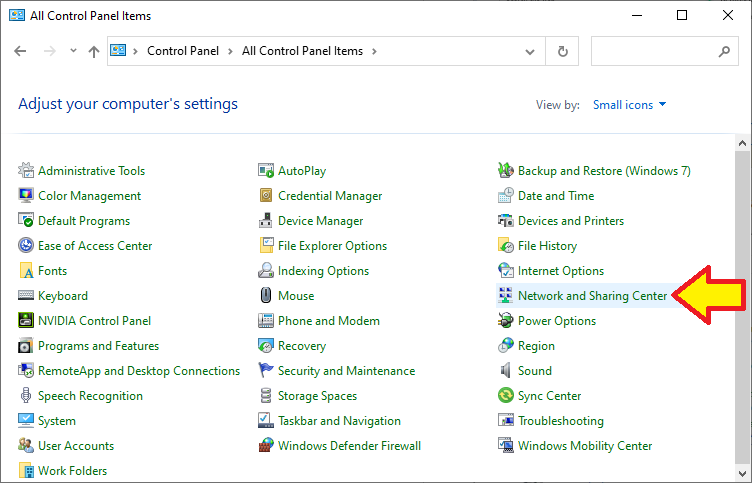
Task: Refresh the Control Panel view
Action: coord(563,51)
